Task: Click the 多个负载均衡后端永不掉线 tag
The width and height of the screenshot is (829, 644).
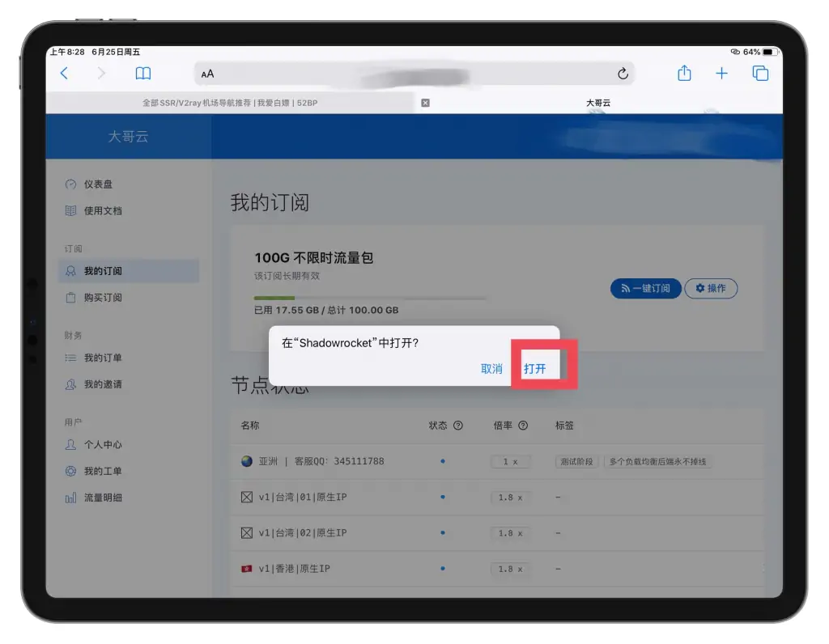Action: (657, 462)
